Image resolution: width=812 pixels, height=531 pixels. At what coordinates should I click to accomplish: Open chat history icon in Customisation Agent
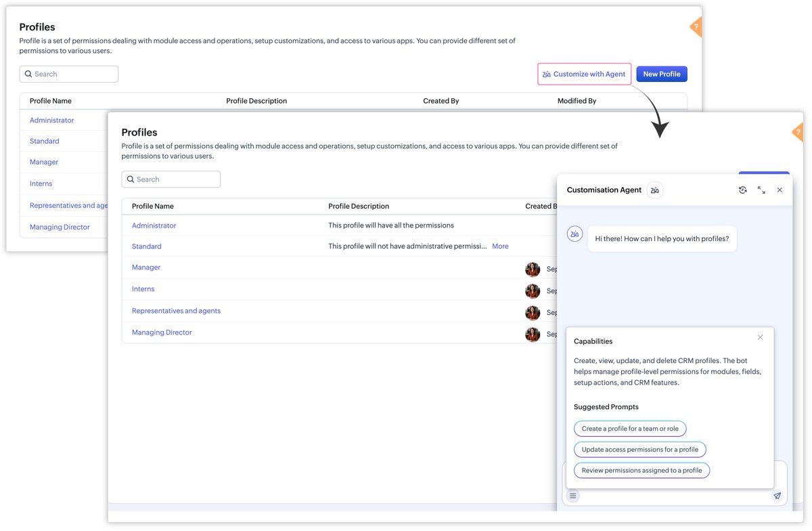pyautogui.click(x=742, y=190)
